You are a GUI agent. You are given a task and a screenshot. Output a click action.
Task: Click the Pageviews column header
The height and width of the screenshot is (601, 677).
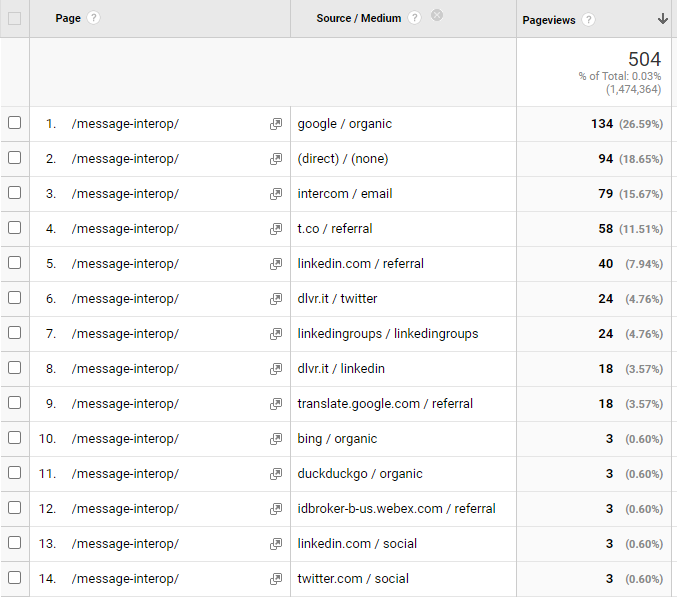click(549, 20)
